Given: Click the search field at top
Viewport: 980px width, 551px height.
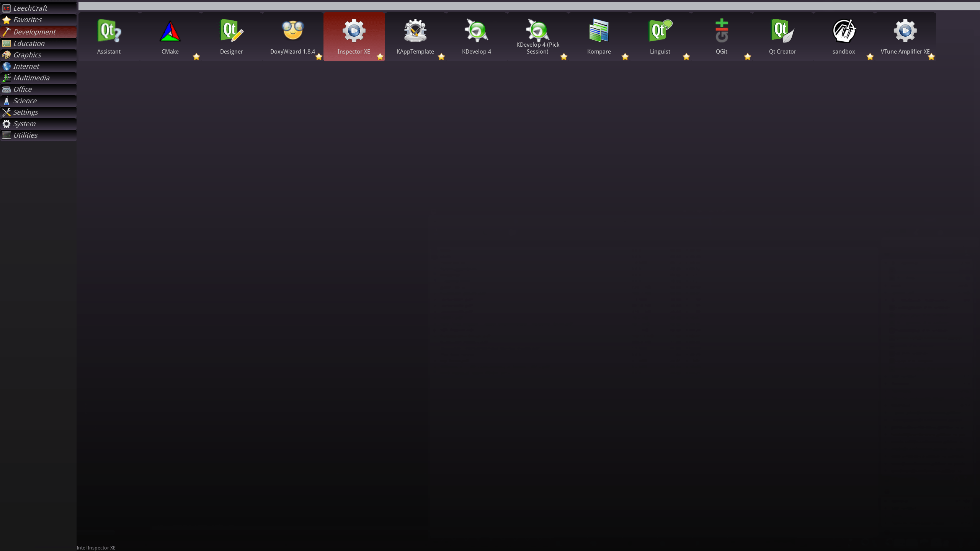Looking at the screenshot, I should point(528,6).
